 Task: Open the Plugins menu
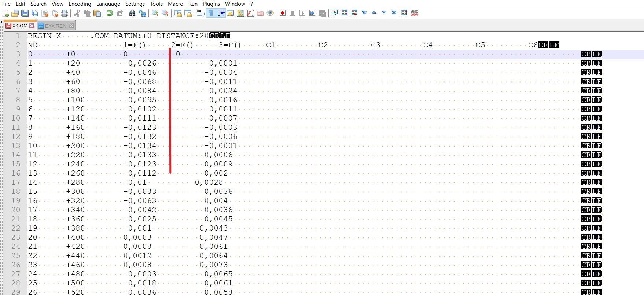click(x=211, y=4)
